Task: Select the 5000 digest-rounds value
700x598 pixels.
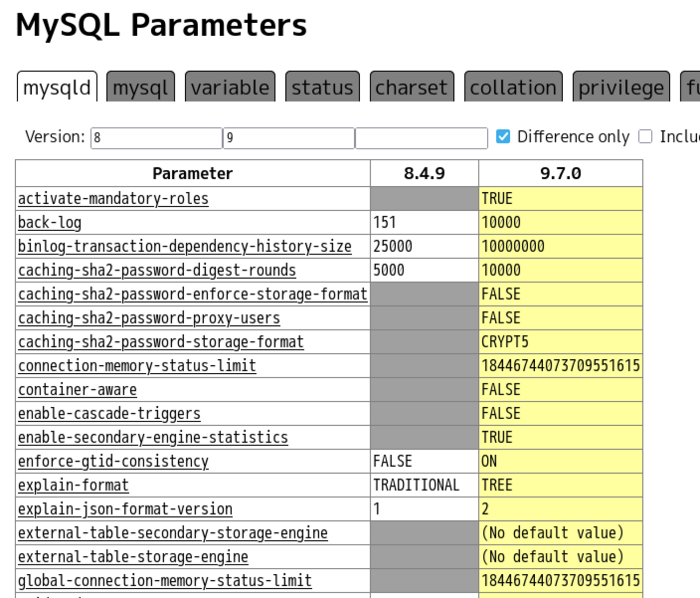Action: click(389, 270)
